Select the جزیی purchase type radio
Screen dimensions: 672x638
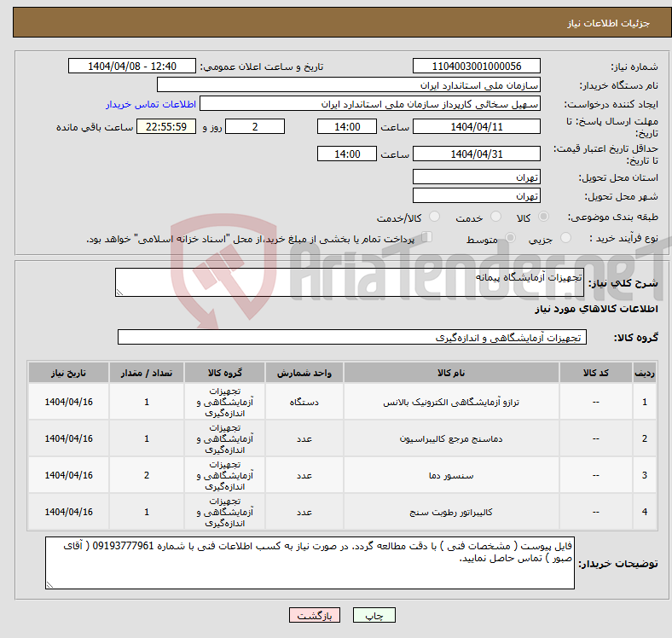point(565,237)
